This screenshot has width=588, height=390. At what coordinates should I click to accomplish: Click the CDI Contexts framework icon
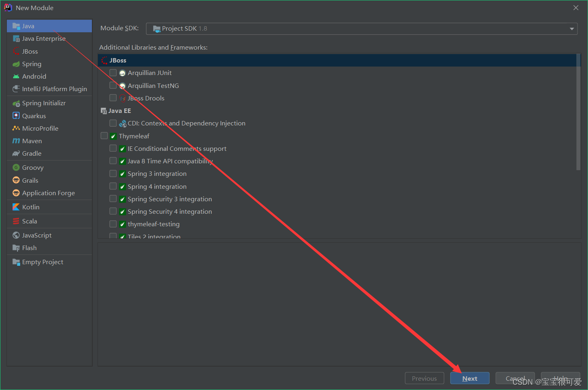pyautogui.click(x=123, y=123)
